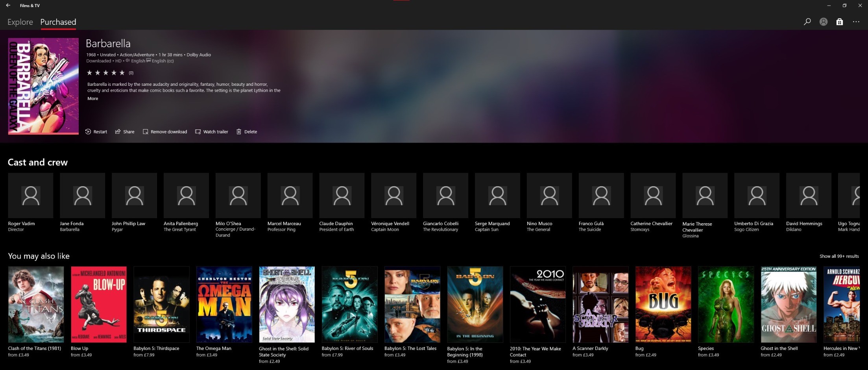This screenshot has width=868, height=370.
Task: Open Ghost in the Shell 25th Anniversary poster
Action: pos(789,304)
